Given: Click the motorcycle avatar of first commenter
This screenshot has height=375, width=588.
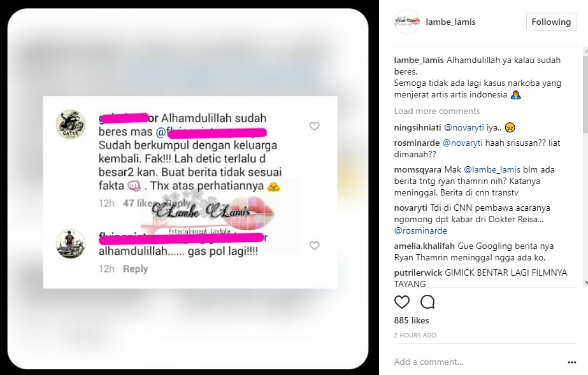Looking at the screenshot, I should click(x=71, y=124).
